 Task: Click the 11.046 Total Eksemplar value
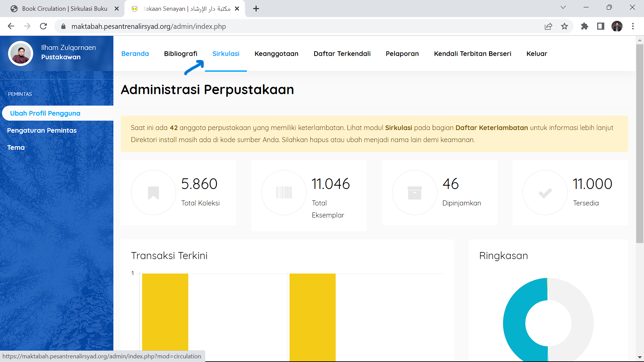[x=331, y=184]
